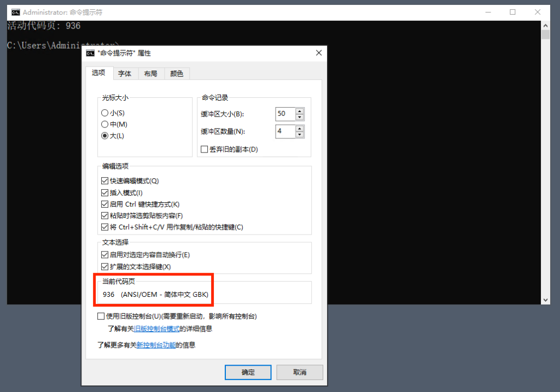This screenshot has width=560, height=392.
Task: Enable 使用旧版控制台 checkbox
Action: pos(101,316)
